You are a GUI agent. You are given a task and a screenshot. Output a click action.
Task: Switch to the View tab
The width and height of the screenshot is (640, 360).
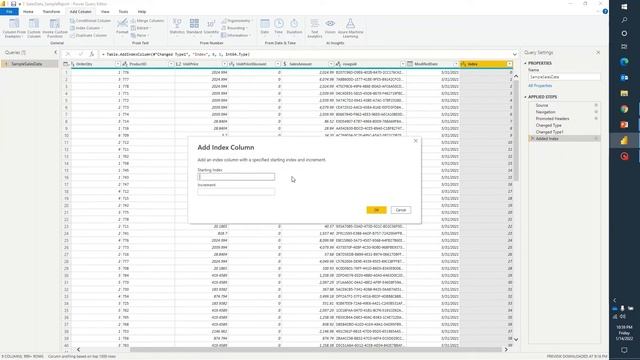105,12
